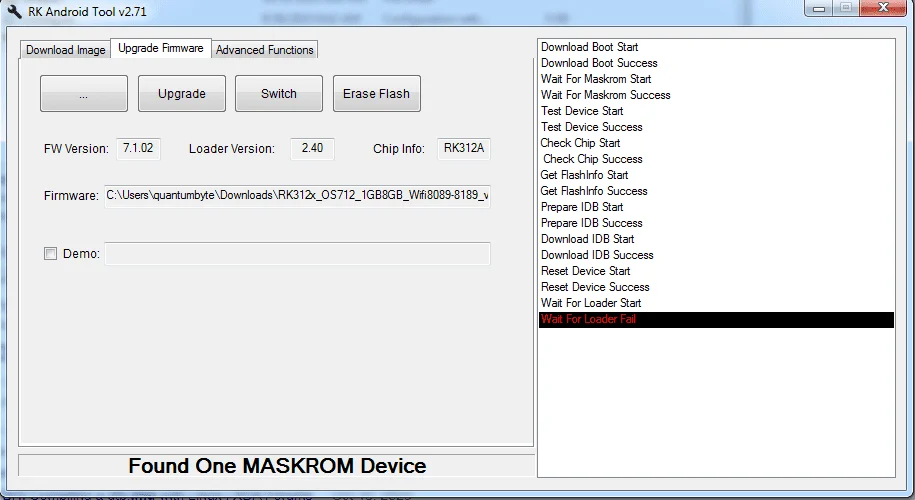Image resolution: width=915 pixels, height=500 pixels.
Task: Select log row 'Prepare IDB Start'
Action: pyautogui.click(x=717, y=207)
